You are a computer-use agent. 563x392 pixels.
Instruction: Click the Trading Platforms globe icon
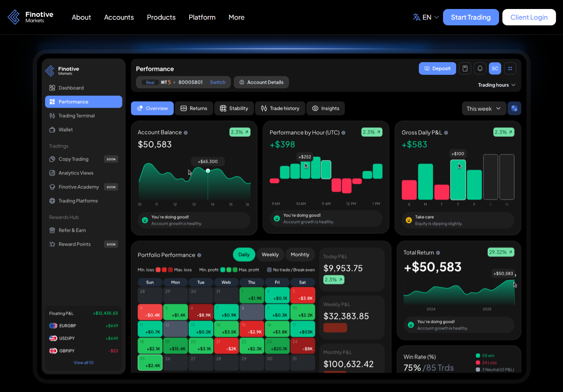coord(52,201)
